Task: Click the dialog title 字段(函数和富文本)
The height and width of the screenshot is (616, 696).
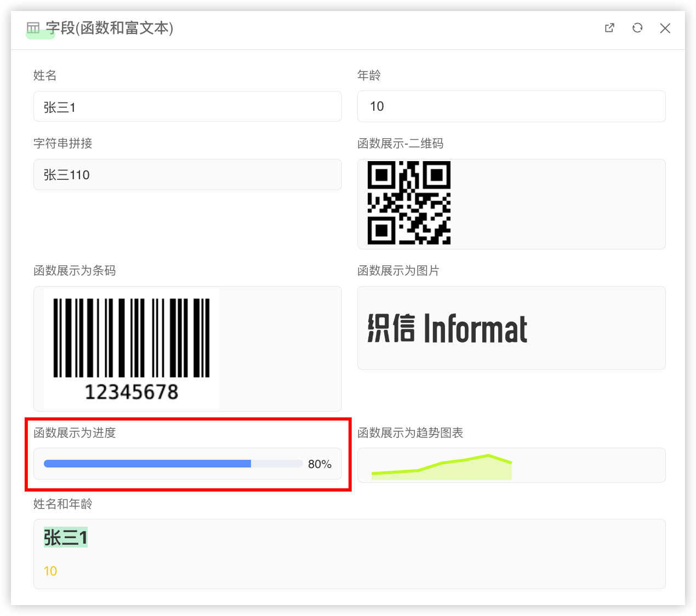Action: tap(110, 28)
